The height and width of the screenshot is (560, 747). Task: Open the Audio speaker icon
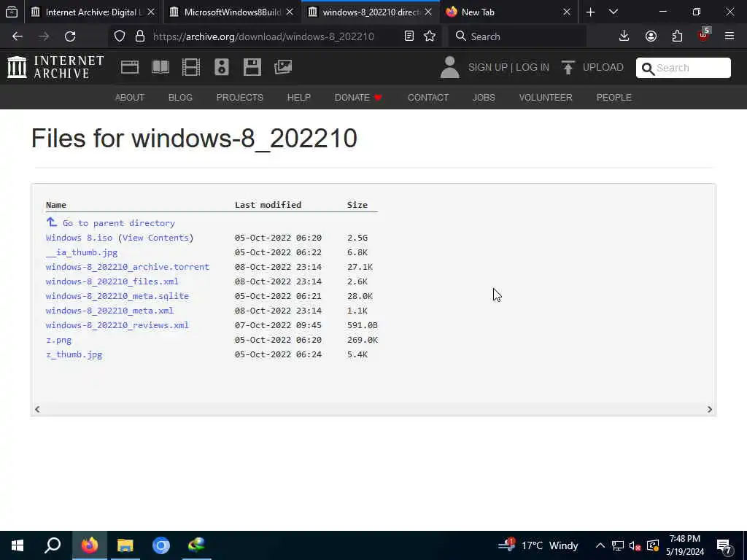pyautogui.click(x=222, y=67)
